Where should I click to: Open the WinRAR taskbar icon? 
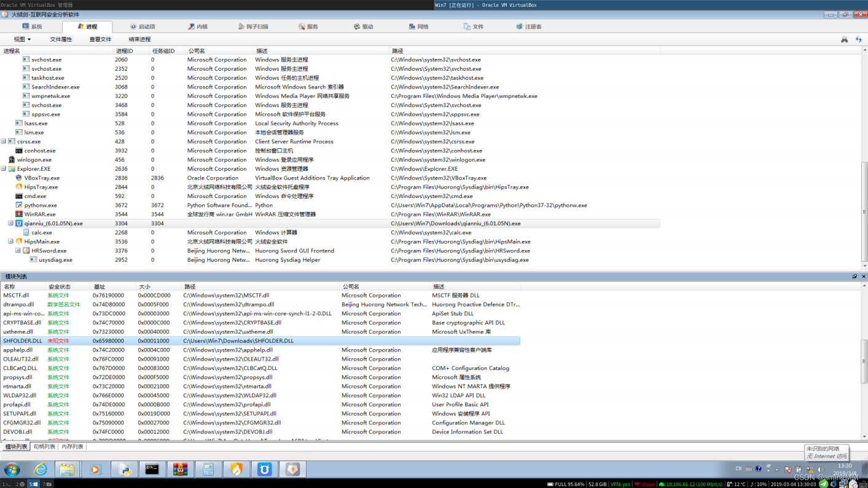point(180,470)
